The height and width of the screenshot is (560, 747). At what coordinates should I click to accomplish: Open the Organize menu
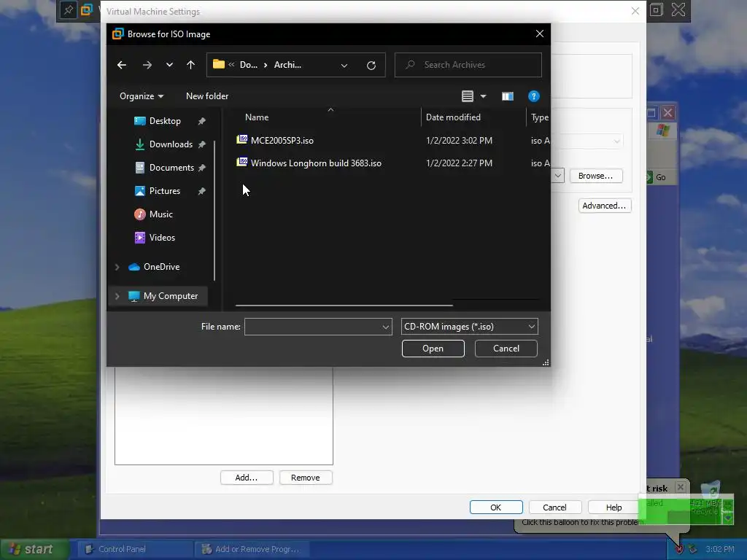(142, 96)
